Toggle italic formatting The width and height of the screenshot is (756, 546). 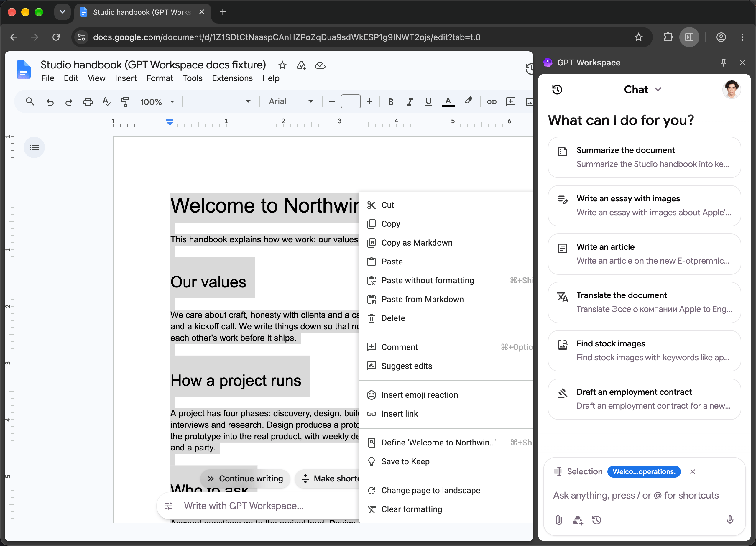(410, 102)
